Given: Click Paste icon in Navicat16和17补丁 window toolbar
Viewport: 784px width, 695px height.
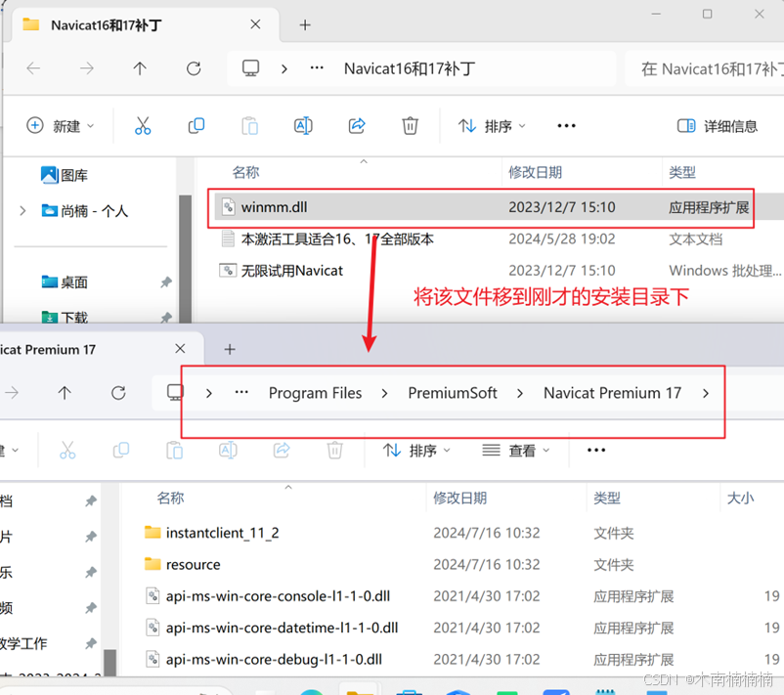Looking at the screenshot, I should click(249, 125).
